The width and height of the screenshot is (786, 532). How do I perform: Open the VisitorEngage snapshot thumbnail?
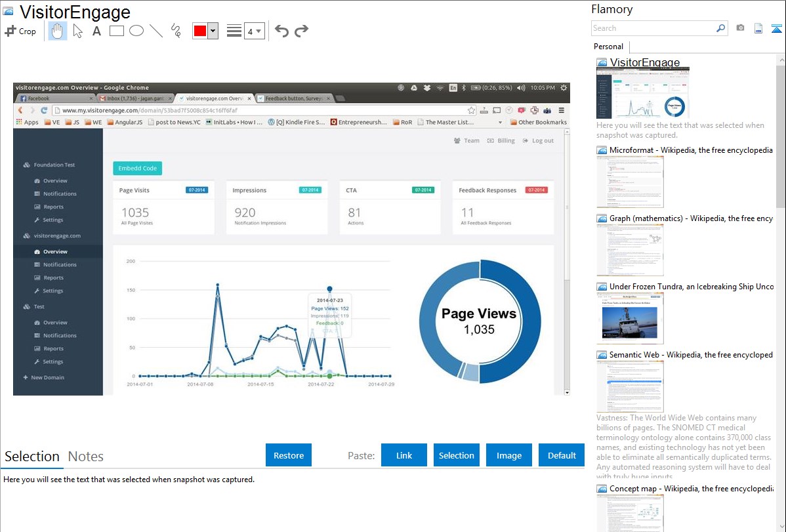coord(642,93)
